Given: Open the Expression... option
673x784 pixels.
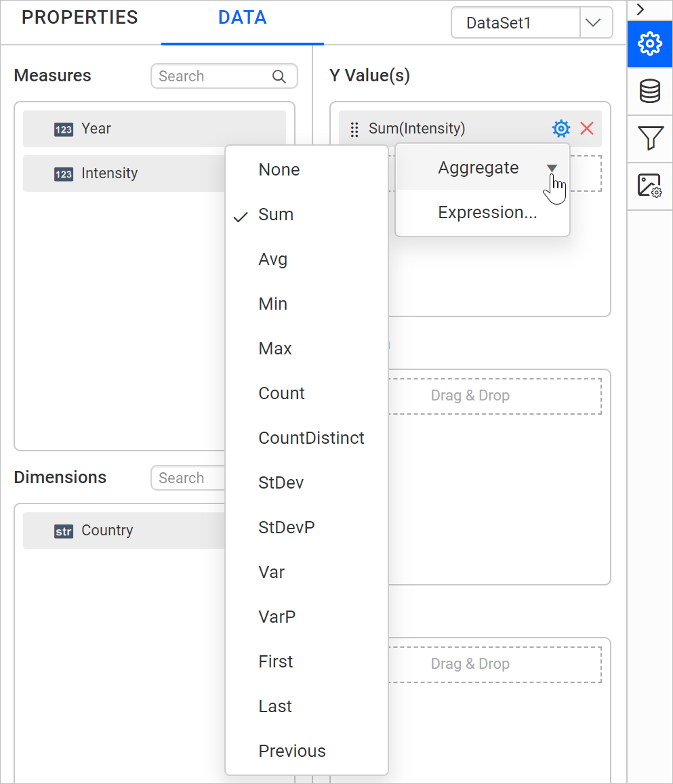Looking at the screenshot, I should pos(487,212).
